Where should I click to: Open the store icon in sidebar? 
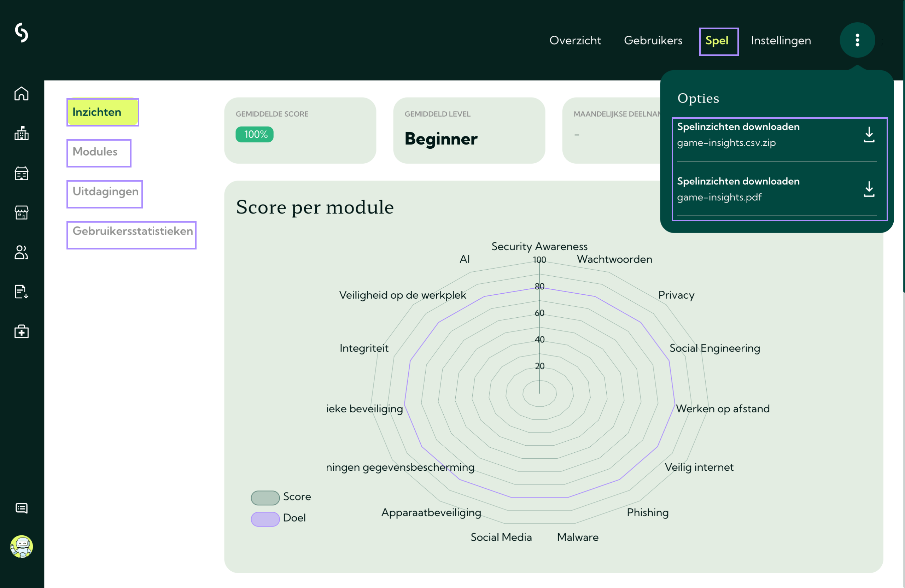[22, 212]
